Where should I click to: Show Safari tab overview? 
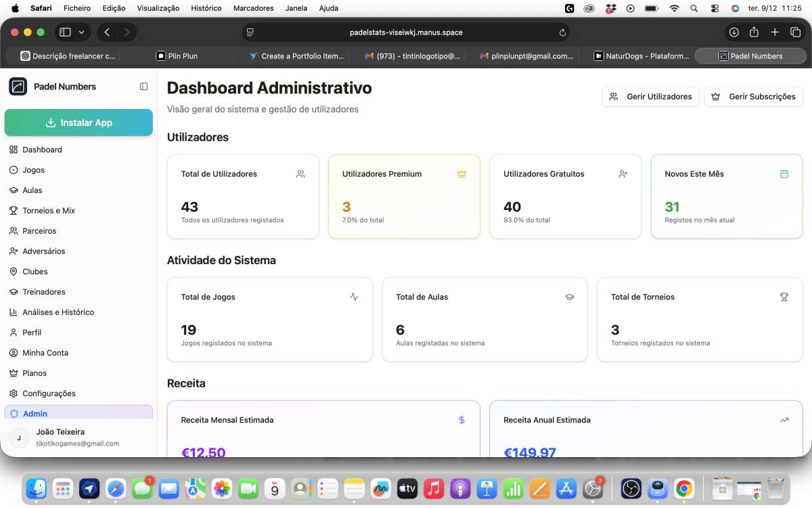[796, 33]
